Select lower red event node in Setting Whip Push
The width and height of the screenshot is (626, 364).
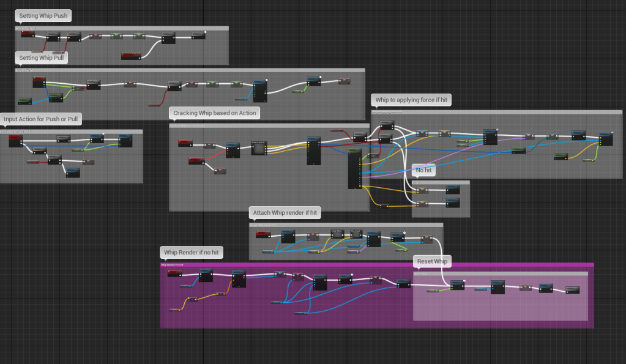pyautogui.click(x=130, y=56)
